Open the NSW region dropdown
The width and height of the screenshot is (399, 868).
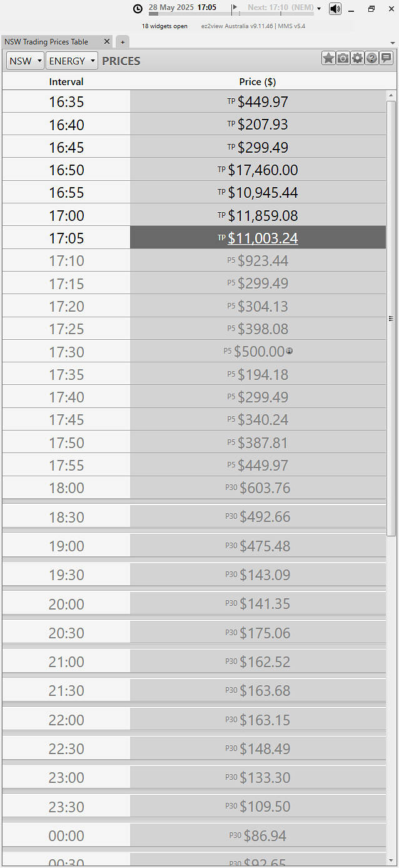click(x=25, y=61)
